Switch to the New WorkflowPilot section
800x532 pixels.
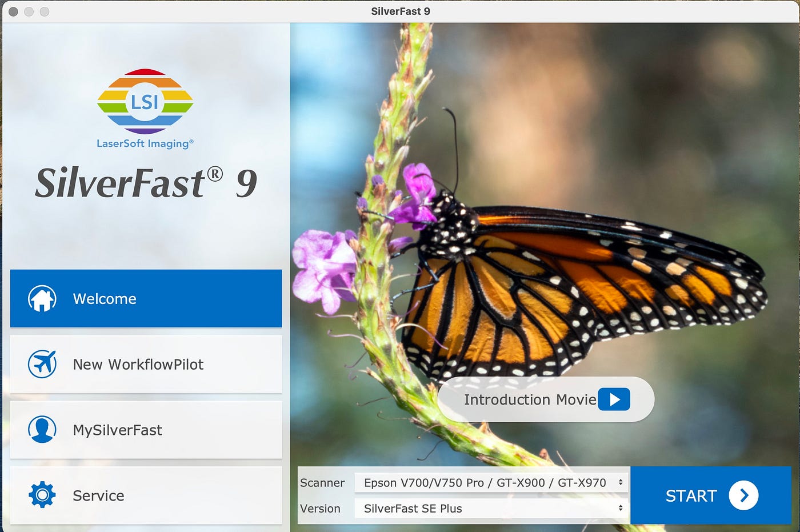[146, 365]
